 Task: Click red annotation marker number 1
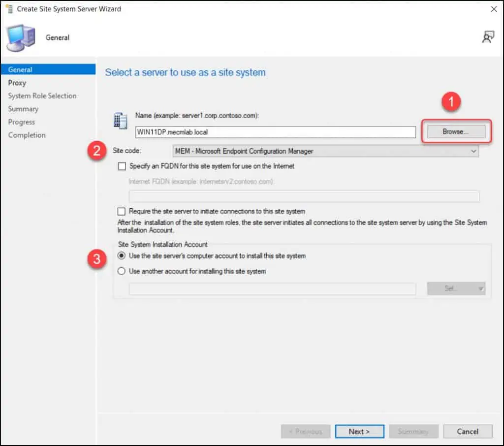pos(451,103)
